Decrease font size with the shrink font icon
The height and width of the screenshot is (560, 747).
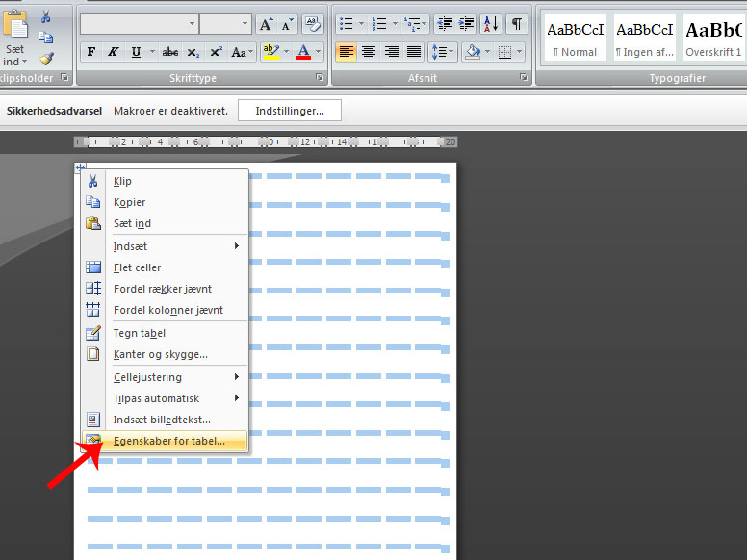[287, 24]
